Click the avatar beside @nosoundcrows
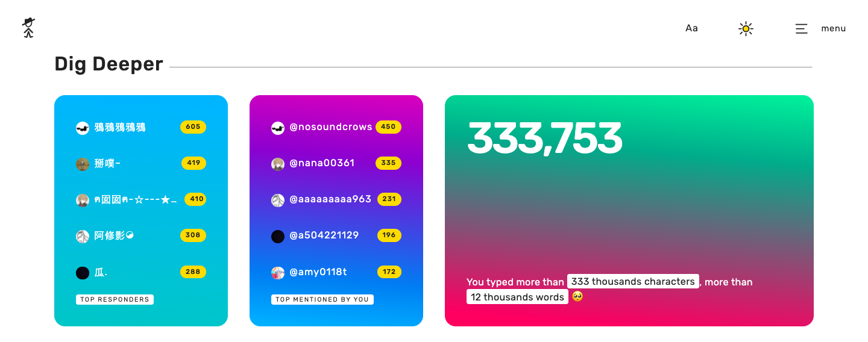 (278, 128)
